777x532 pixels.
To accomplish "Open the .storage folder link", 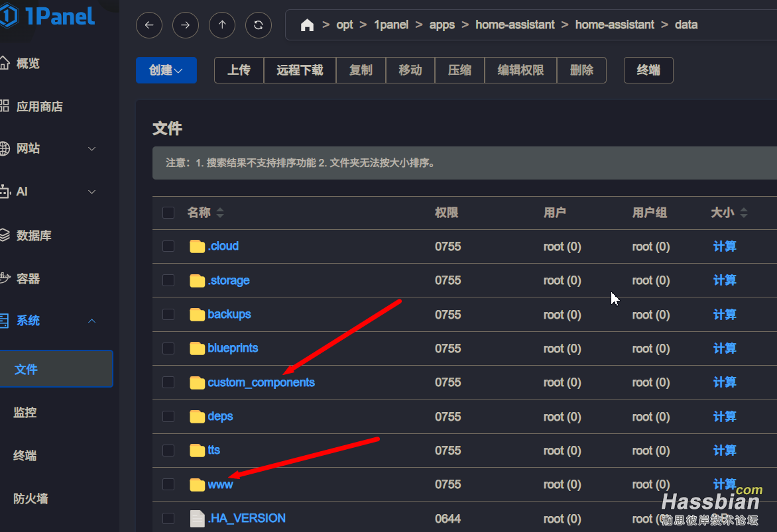I will 229,280.
